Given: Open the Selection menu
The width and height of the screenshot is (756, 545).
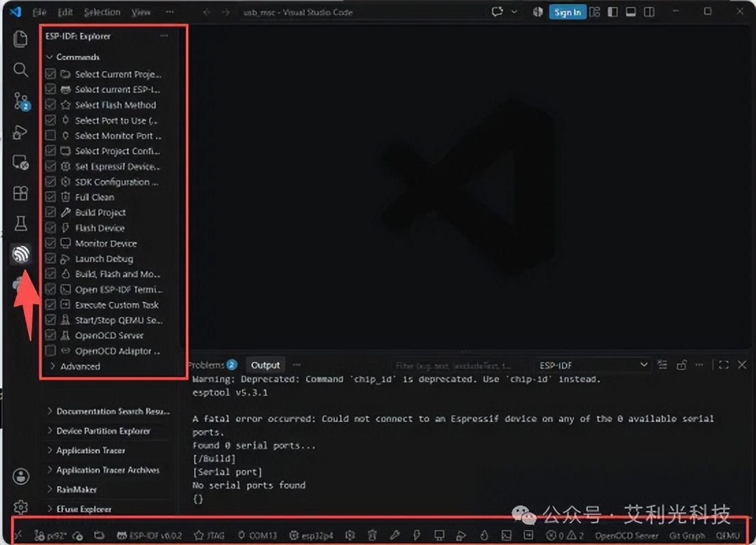Looking at the screenshot, I should pos(102,12).
